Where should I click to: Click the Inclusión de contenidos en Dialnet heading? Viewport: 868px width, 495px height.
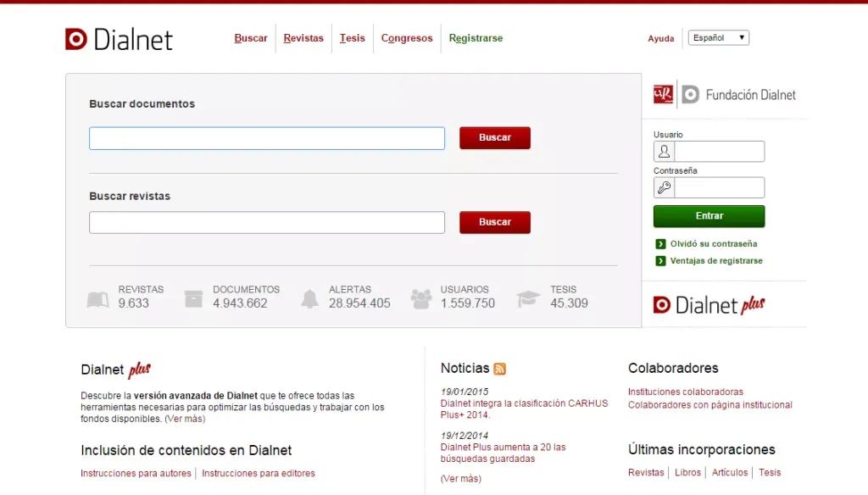click(186, 451)
